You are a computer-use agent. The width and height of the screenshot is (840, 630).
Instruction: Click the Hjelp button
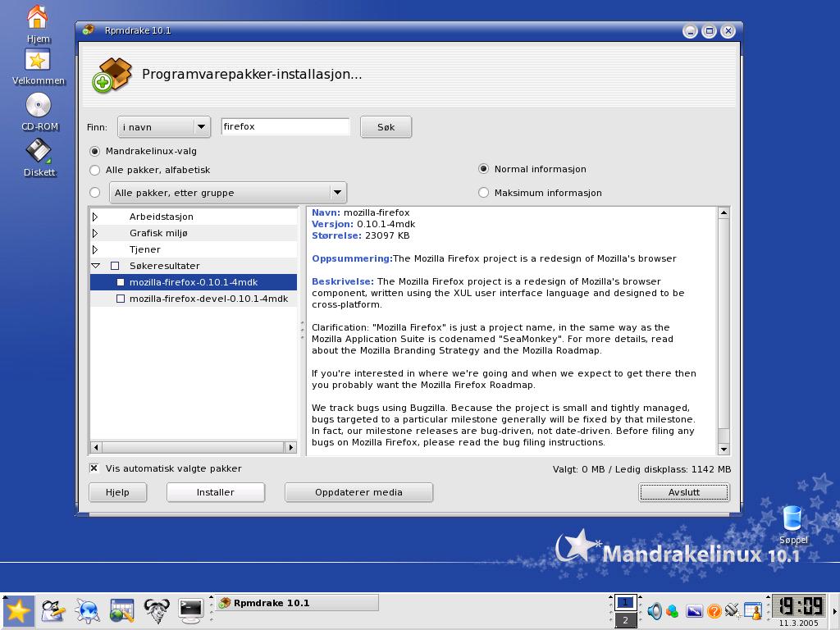(117, 492)
